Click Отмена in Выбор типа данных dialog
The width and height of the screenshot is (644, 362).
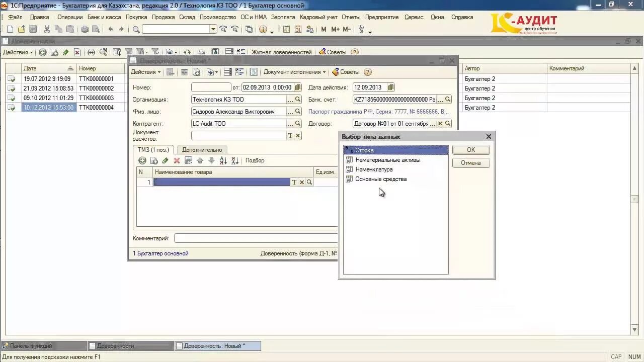coord(471,163)
